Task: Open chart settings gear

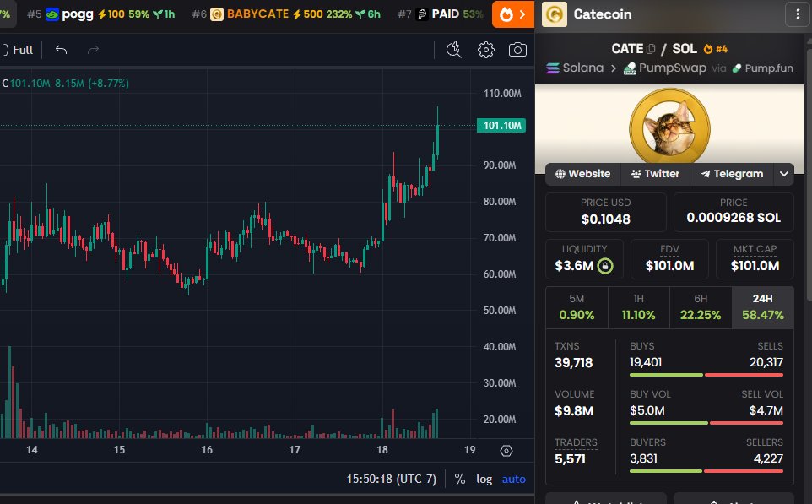Action: 485,50
